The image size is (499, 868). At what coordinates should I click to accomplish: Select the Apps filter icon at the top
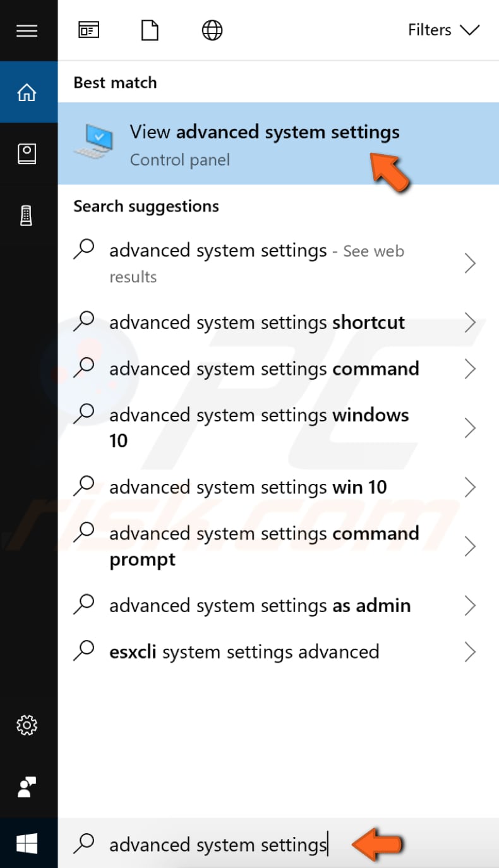click(88, 30)
